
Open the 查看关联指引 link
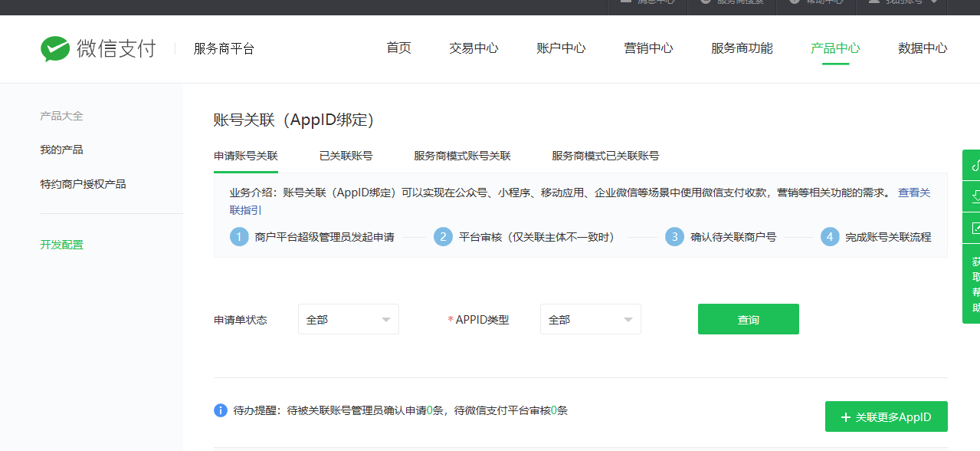click(x=914, y=193)
